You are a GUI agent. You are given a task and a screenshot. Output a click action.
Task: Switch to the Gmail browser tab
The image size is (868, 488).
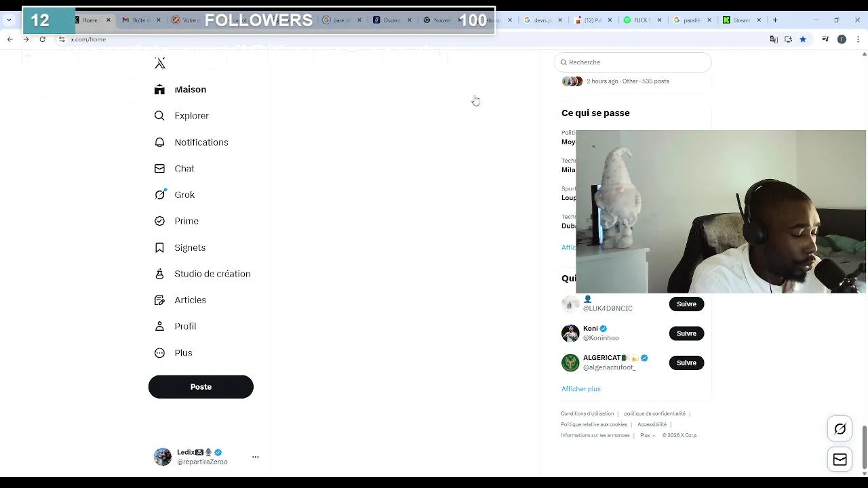pos(140,20)
